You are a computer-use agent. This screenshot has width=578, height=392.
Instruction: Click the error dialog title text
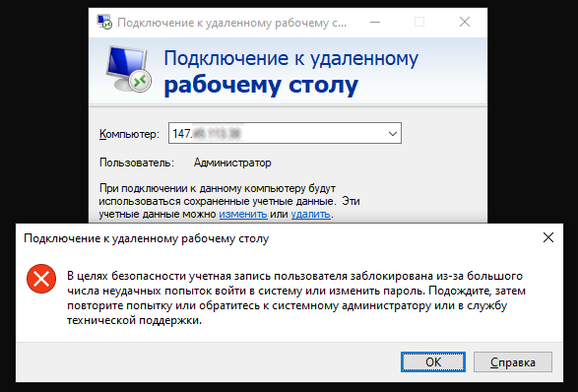click(146, 238)
